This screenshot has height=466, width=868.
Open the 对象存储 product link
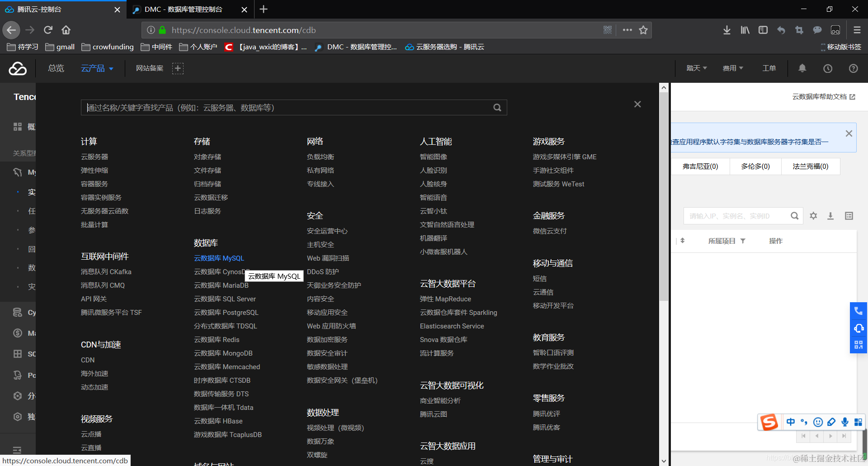pyautogui.click(x=208, y=157)
